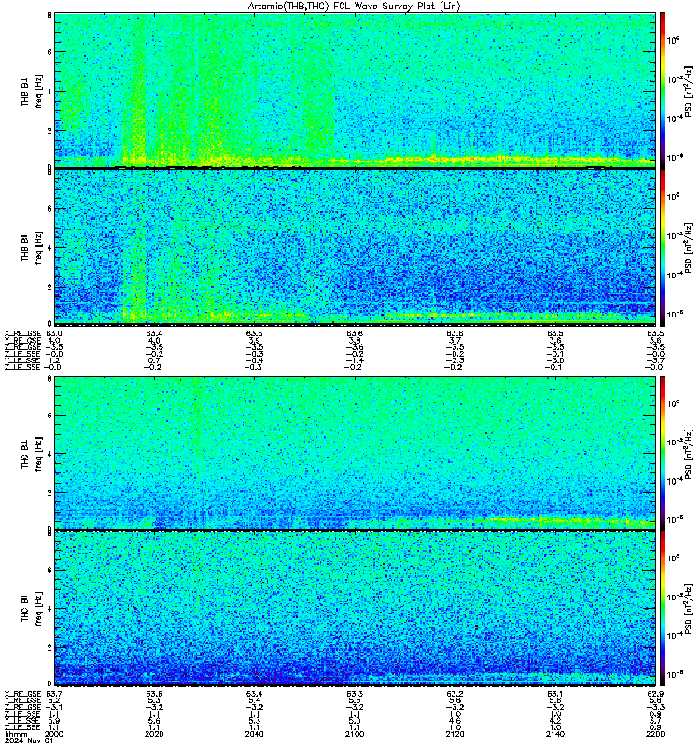Screen dimensions: 700x747
Task: Click the "-2.3" Y_LE_SSE value below THB panels
Action: tap(454, 360)
